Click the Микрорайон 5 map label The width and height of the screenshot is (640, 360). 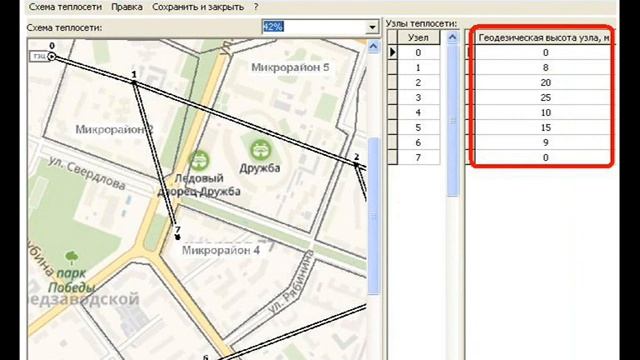(x=290, y=67)
